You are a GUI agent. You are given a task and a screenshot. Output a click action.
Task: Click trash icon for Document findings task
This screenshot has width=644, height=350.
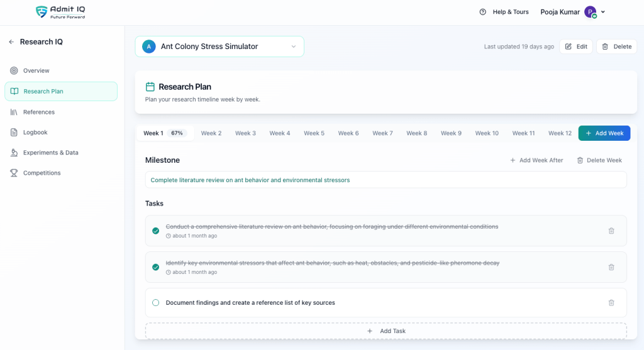611,303
